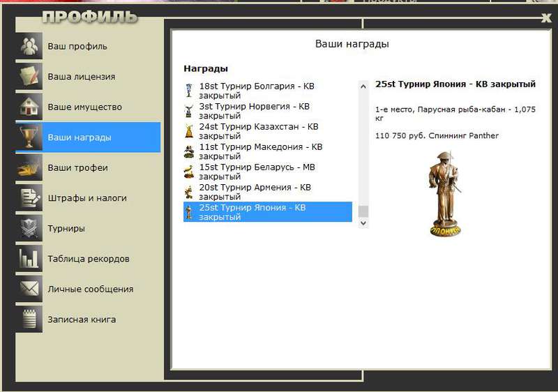Screen dimensions: 558x392
Task: Open Записная книга
Action: coord(88,319)
